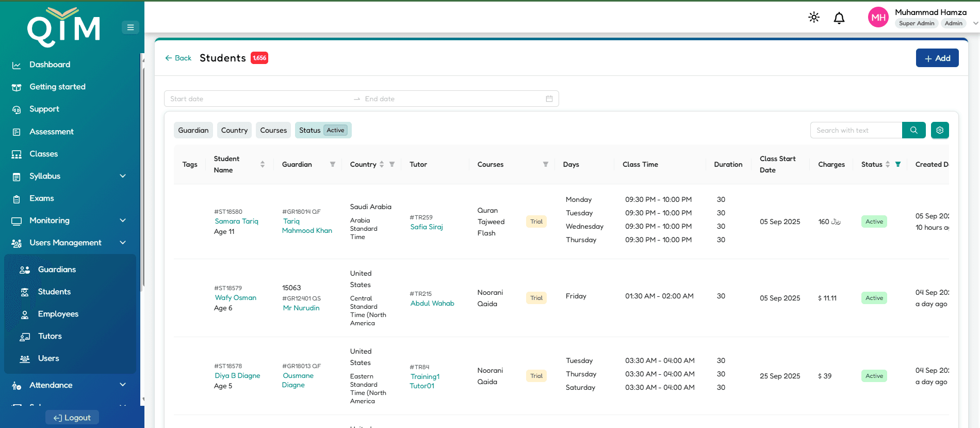The image size is (980, 428).
Task: Open notifications bell icon
Action: pos(839,18)
